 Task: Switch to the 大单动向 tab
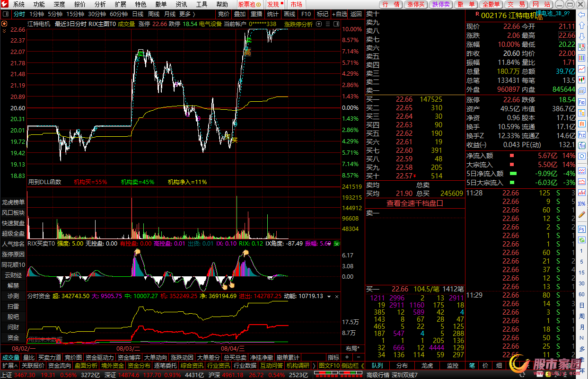coord(155,358)
